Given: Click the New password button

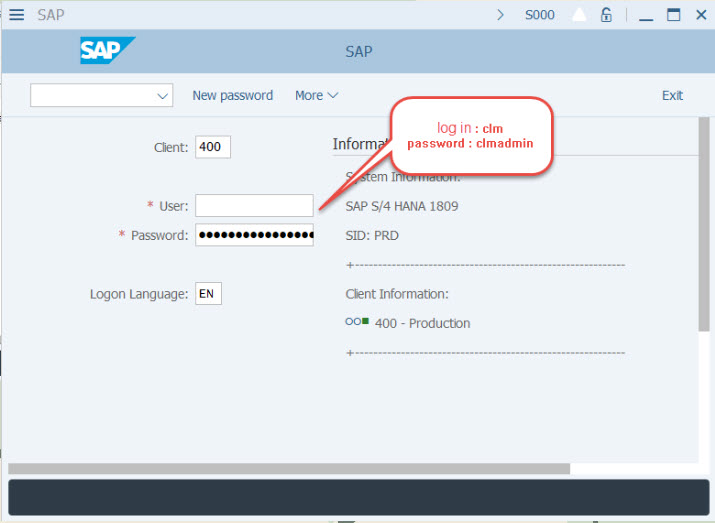Looking at the screenshot, I should (x=233, y=95).
